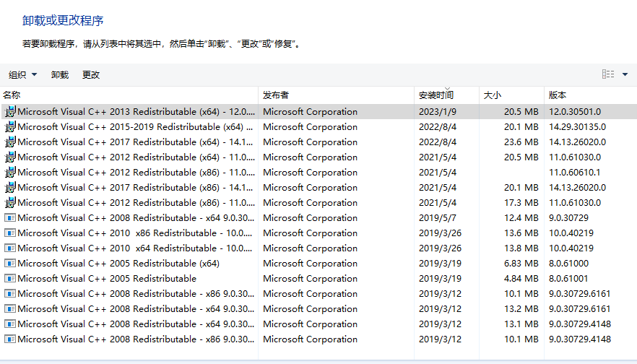Expand the view mode dropdown arrow

tap(625, 74)
